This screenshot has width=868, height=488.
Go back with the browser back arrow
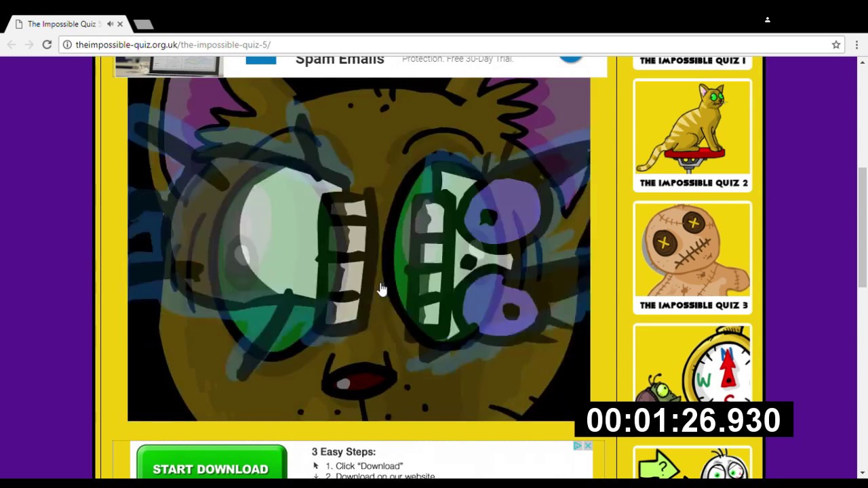tap(12, 45)
